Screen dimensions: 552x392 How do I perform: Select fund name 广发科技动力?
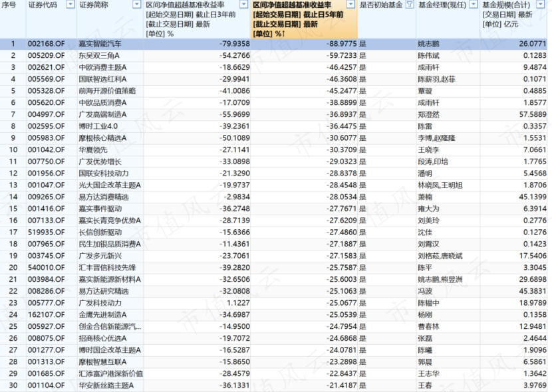click(100, 303)
